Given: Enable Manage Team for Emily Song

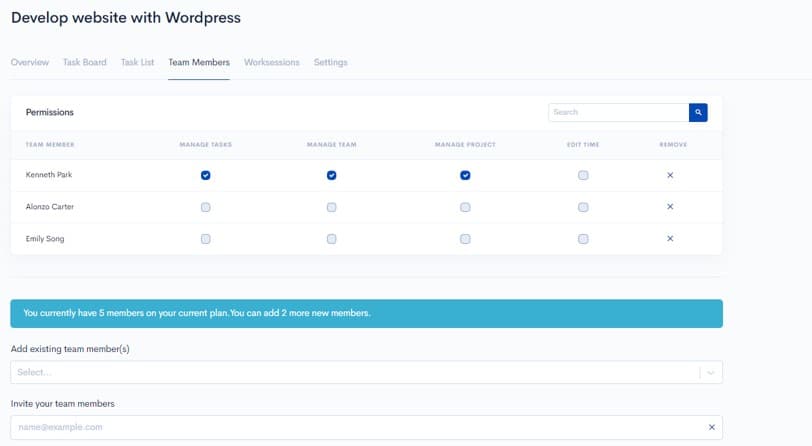Looking at the screenshot, I should (x=331, y=239).
